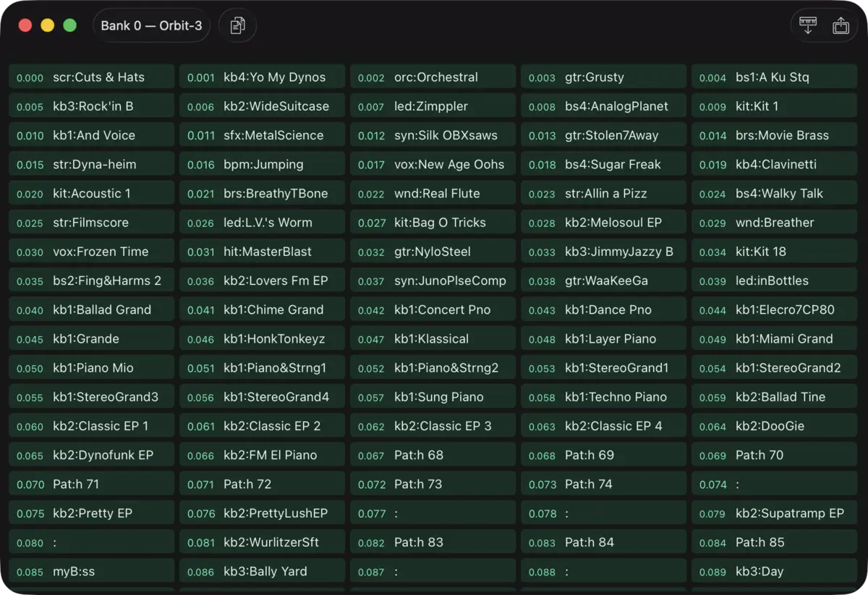
Task: Select kb1:Piano&Strng2 patch
Action: point(433,368)
